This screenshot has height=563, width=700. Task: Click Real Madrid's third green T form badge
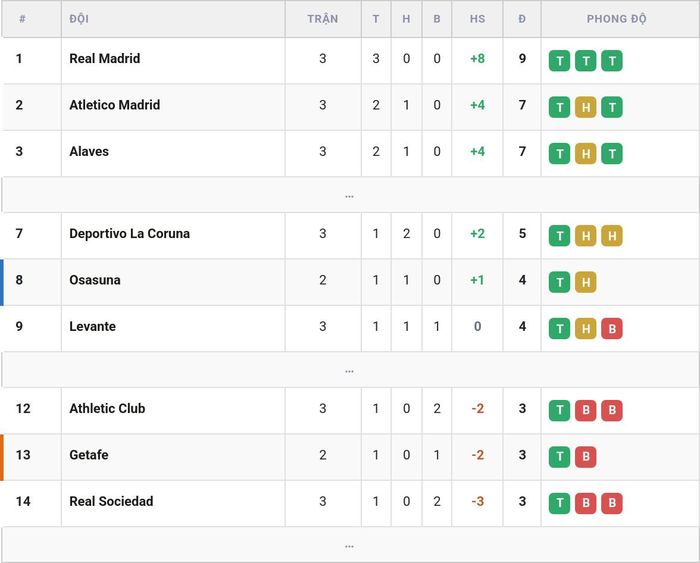point(612,61)
